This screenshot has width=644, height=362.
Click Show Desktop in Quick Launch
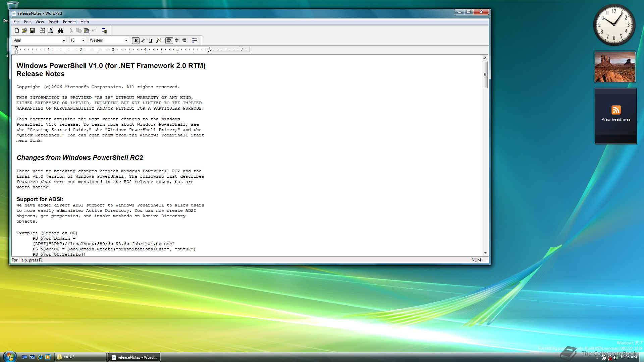coord(24,357)
